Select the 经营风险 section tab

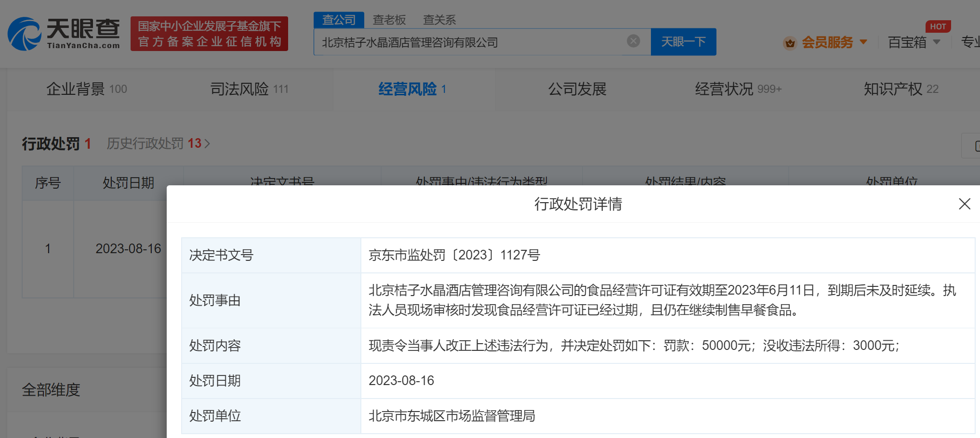pyautogui.click(x=412, y=89)
